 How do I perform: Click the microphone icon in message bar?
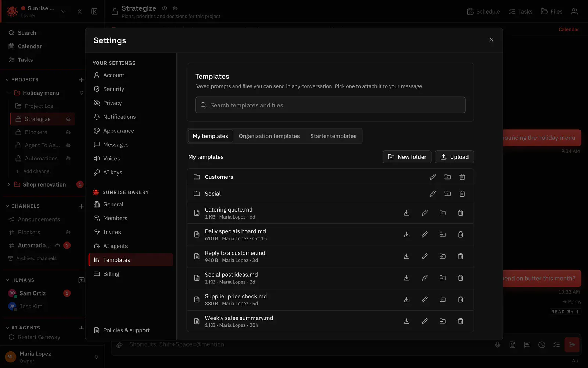[498, 345]
